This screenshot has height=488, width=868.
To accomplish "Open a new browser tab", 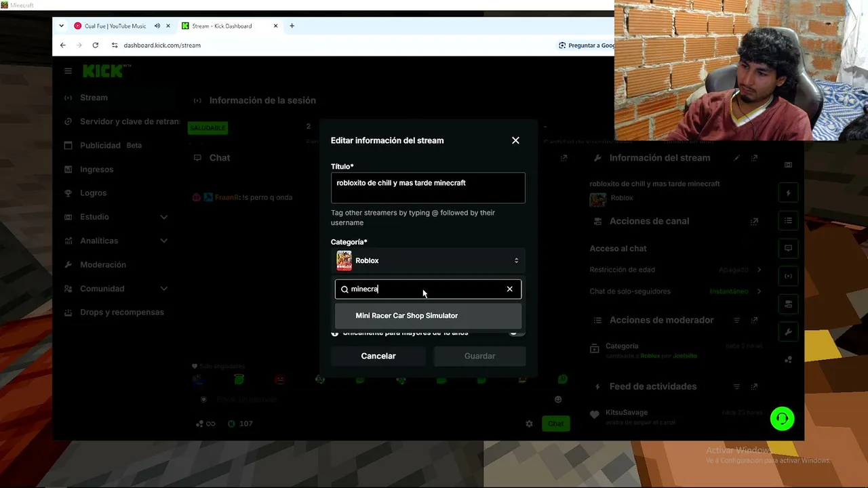I will point(292,26).
